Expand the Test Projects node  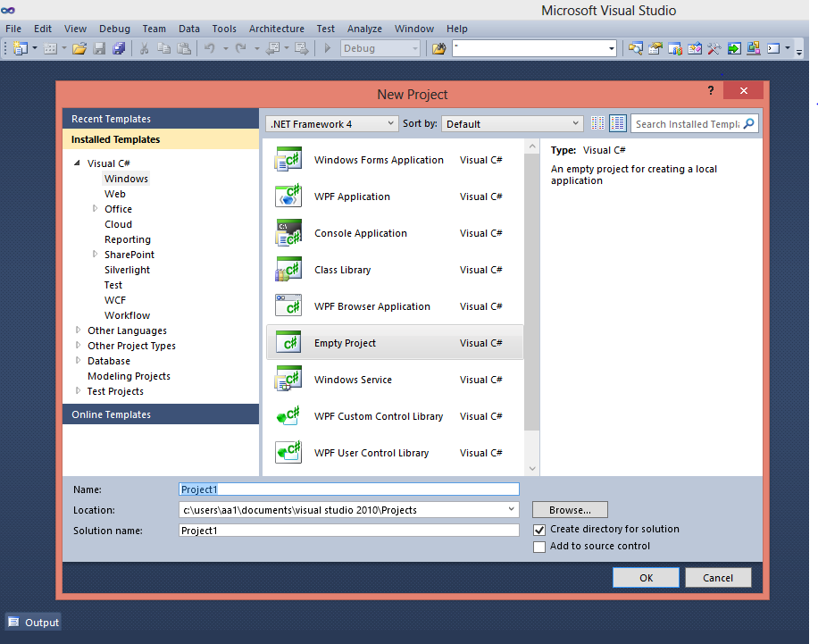79,390
